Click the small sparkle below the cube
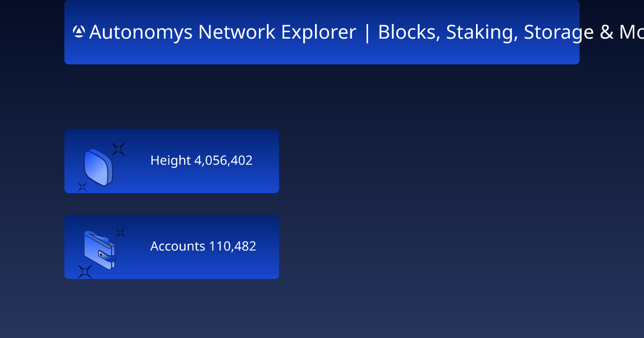This screenshot has height=338, width=644. click(x=82, y=187)
